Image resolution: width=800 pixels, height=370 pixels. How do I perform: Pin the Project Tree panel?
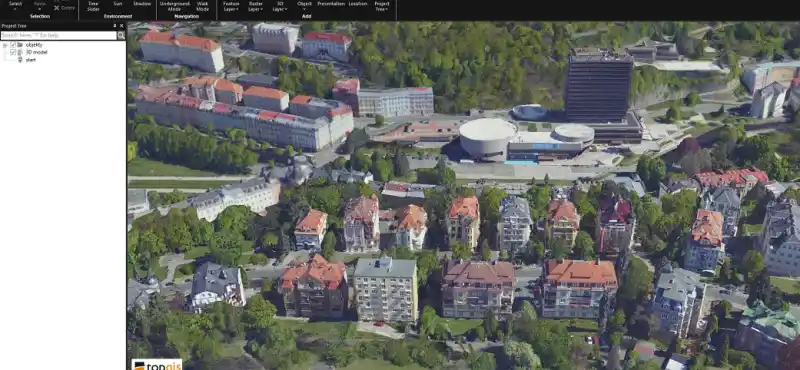114,26
